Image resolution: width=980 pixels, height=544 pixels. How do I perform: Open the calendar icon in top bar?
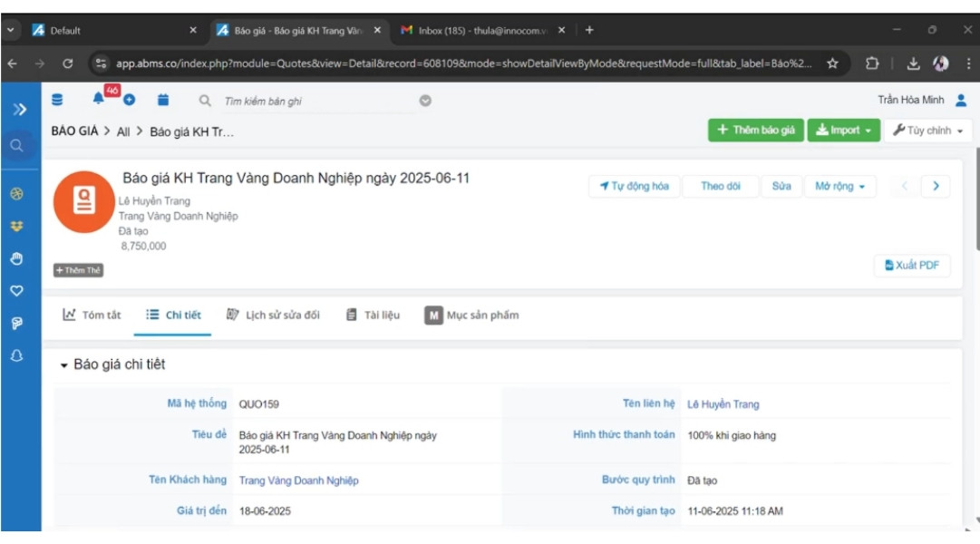163,100
